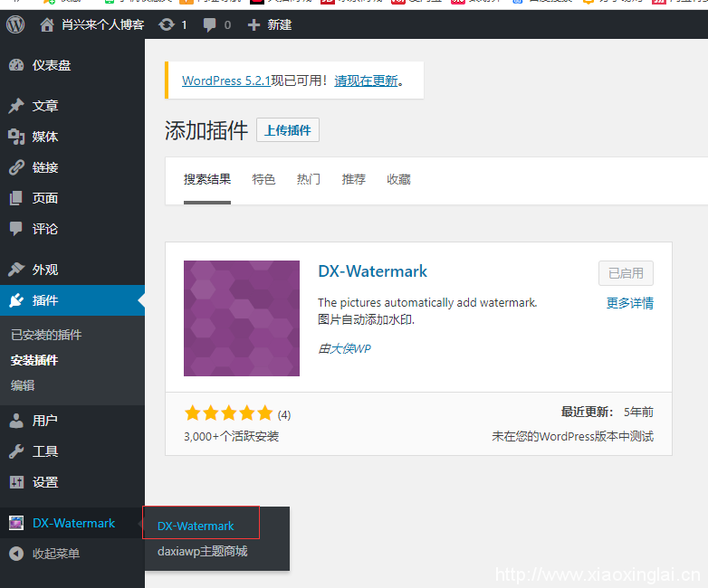This screenshot has height=588, width=708.
Task: Open the 页面 pages menu
Action: pos(72,198)
